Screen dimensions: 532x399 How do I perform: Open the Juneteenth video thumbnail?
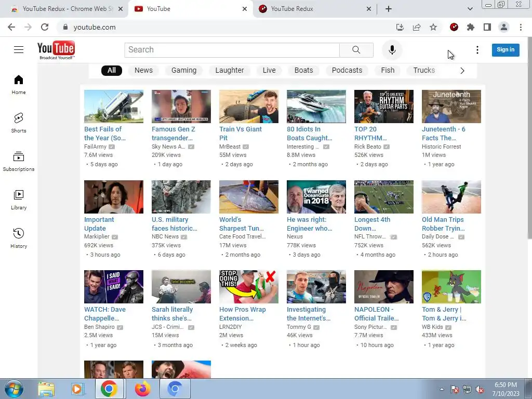pos(451,106)
